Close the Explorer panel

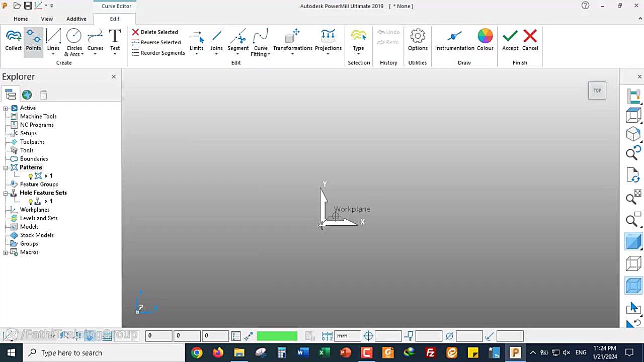114,76
